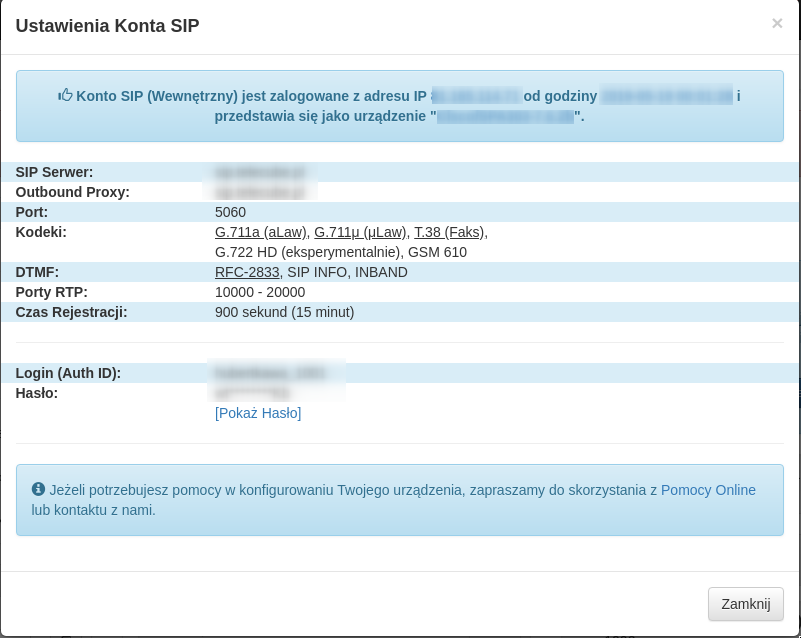The height and width of the screenshot is (638, 801).
Task: Click the thumbs-up icon in status banner
Action: tap(66, 96)
